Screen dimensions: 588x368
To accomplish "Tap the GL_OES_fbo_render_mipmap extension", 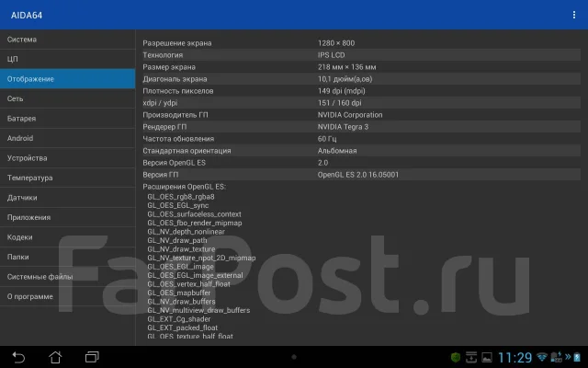I will pos(195,223).
